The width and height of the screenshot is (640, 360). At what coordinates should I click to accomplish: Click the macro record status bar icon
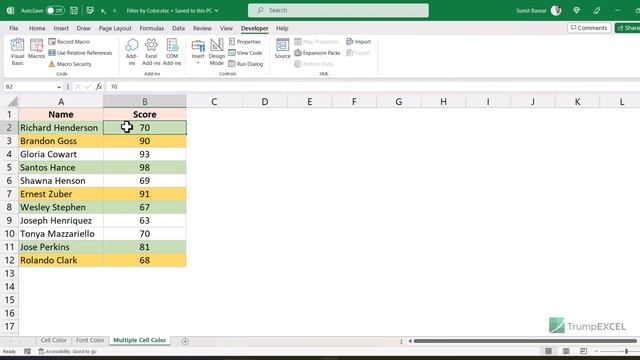coord(27,351)
